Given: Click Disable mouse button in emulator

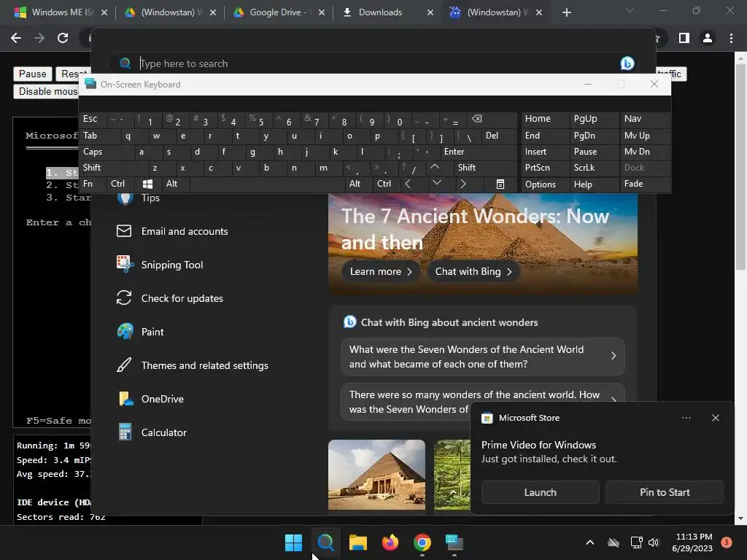Looking at the screenshot, I should (47, 91).
